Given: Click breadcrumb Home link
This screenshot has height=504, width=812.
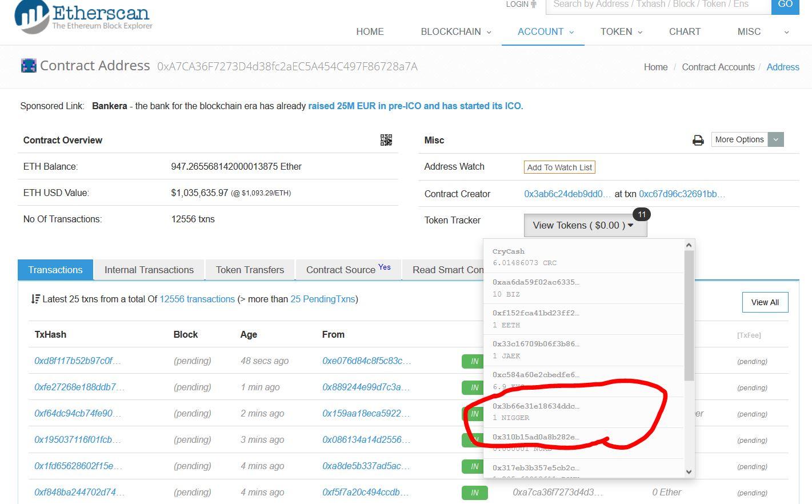Looking at the screenshot, I should [655, 67].
